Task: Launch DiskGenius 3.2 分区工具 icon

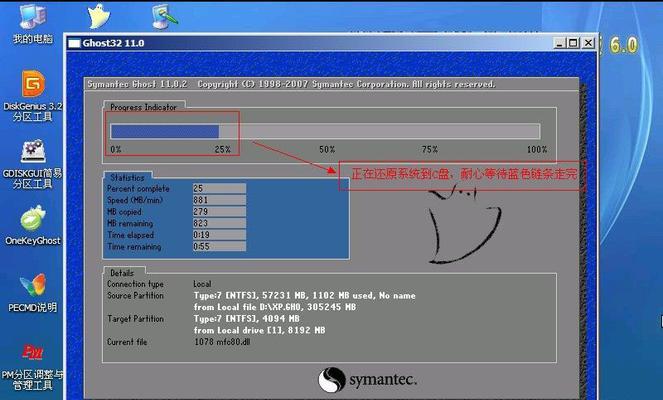Action: pos(33,96)
